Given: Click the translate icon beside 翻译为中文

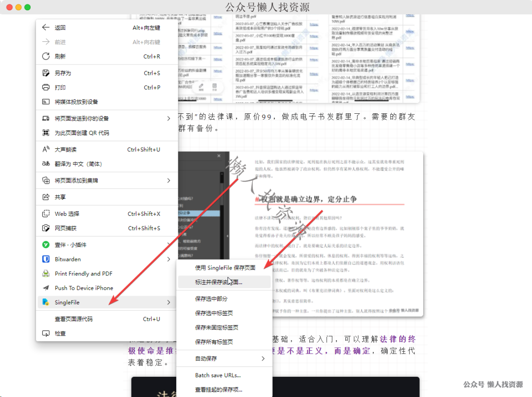Looking at the screenshot, I should click(x=46, y=164).
